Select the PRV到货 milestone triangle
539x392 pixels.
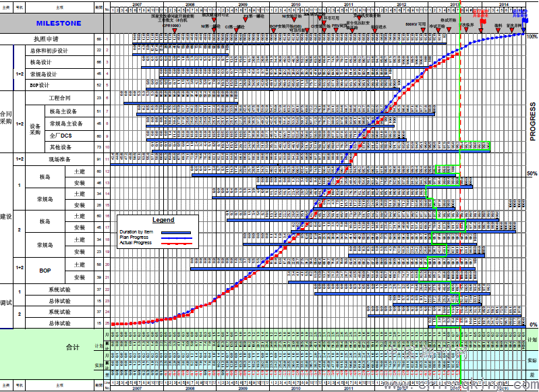point(336,30)
